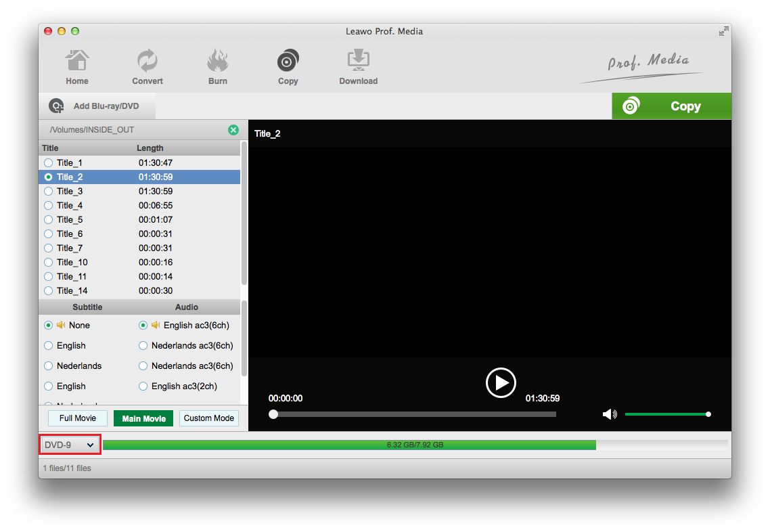Image resolution: width=770 pixels, height=532 pixels.
Task: Switch to Full Movie mode
Action: [78, 418]
